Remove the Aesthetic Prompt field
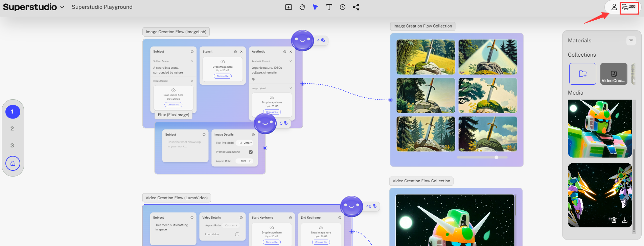Viewport: 644px width, 246px height. coord(291,61)
